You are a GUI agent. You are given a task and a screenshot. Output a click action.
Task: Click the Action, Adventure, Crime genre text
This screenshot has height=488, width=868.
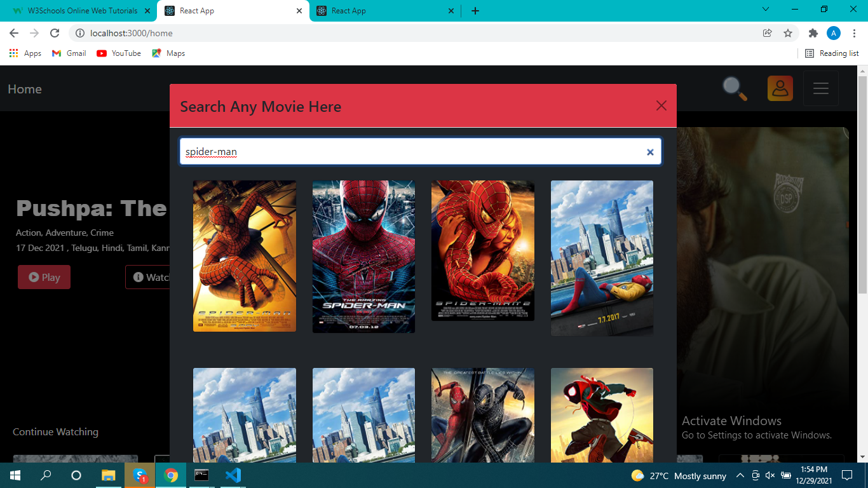coord(65,233)
